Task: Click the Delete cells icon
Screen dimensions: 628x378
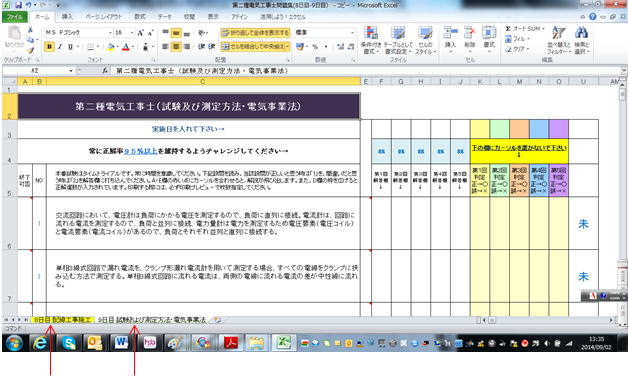Action: 469,33
